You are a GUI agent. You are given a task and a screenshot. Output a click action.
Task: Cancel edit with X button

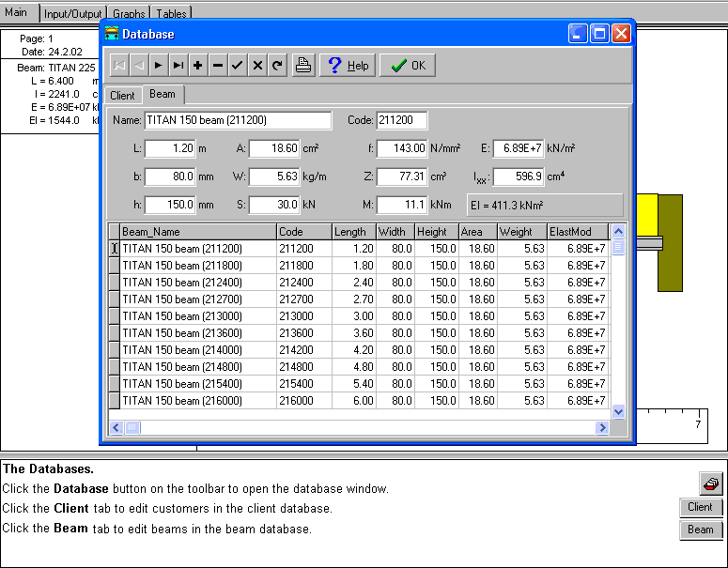(x=256, y=66)
